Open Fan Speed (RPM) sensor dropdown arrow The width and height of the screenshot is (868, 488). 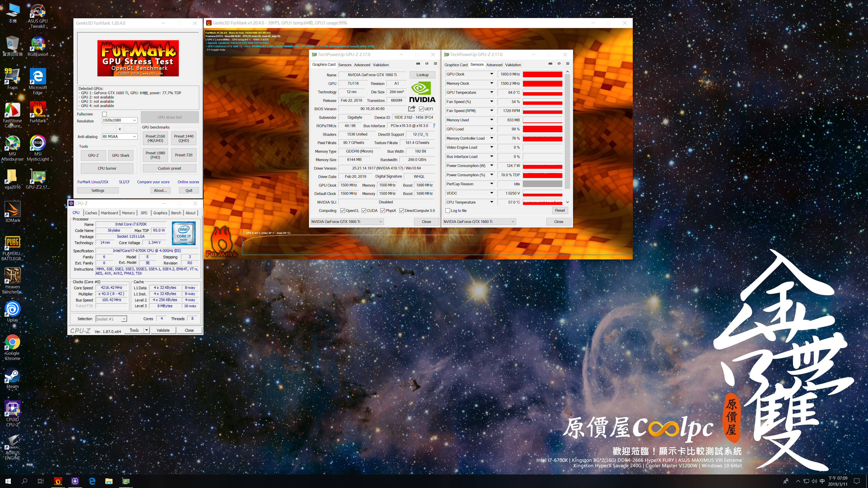coord(492,110)
